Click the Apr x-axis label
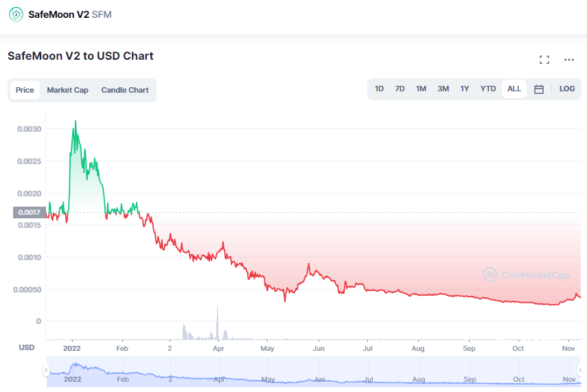This screenshot has height=392, width=587. pyautogui.click(x=218, y=348)
